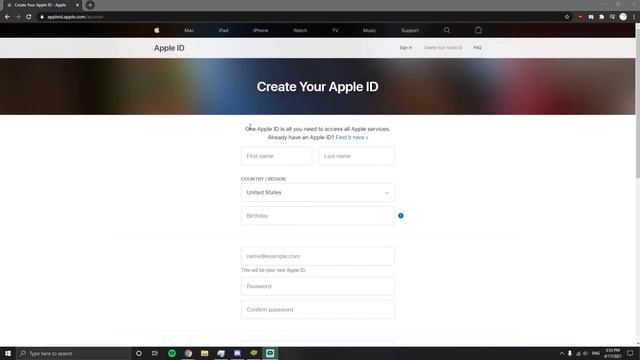
Task: Open Country / Region dropdown showing United States
Action: coord(318,192)
